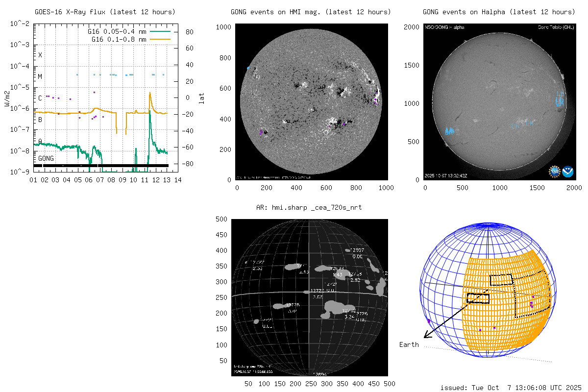
Task: Click active region label 12697 on SHARP map
Action: pyautogui.click(x=358, y=250)
